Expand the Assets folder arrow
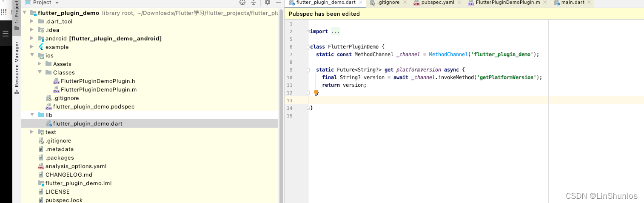The width and height of the screenshot is (644, 203). pos(40,64)
